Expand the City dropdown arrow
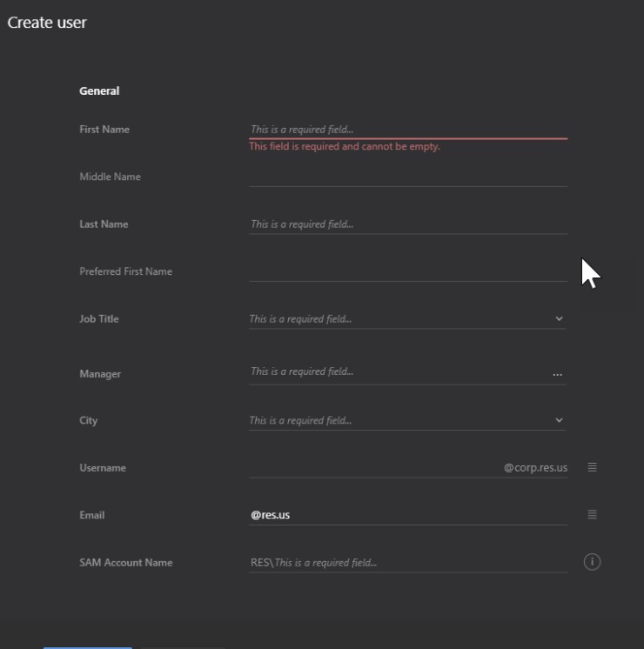Screen dimensions: 644x649 559,420
